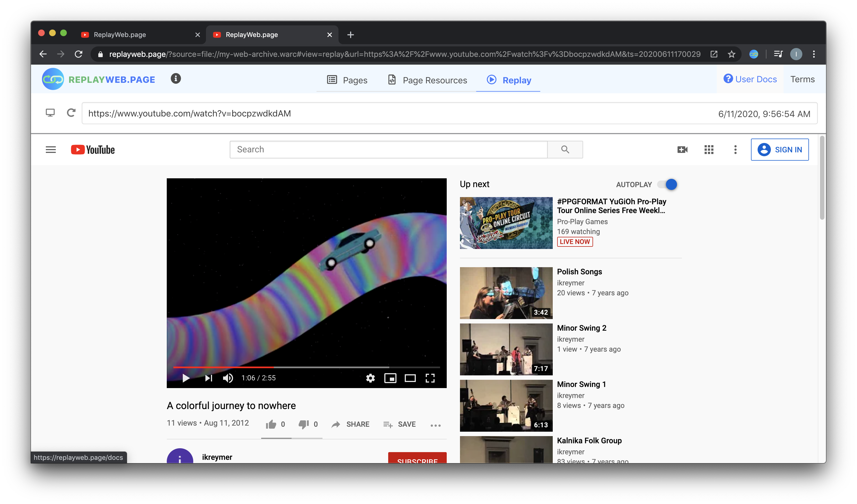
Task: Open video settings gear
Action: tap(370, 378)
